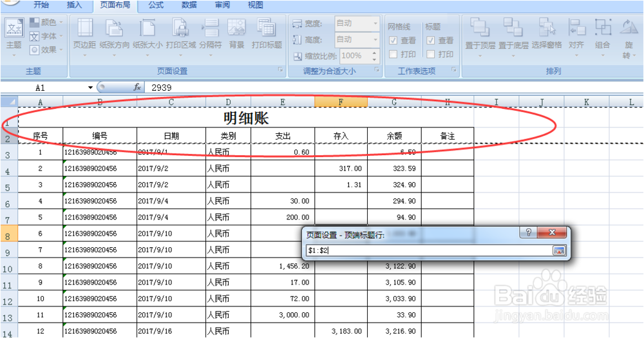Screen dimensions: 644x338
Task: Click the expand dialog icon in 顶端标题行
Action: (558, 250)
